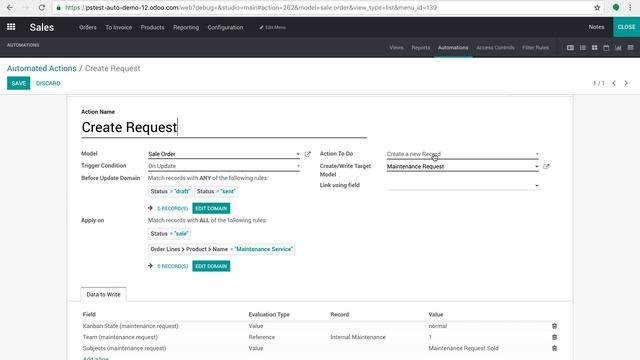
Task: Click the Order Lines Product Name rule tag
Action: click(222, 249)
